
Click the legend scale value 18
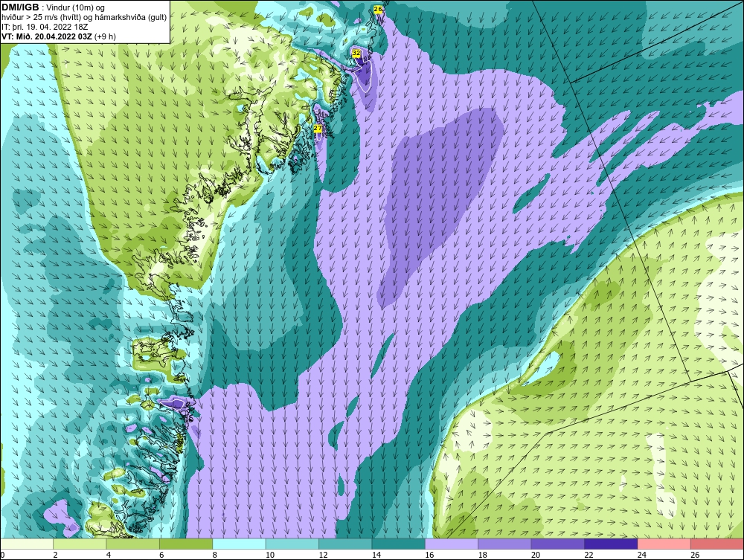point(483,555)
